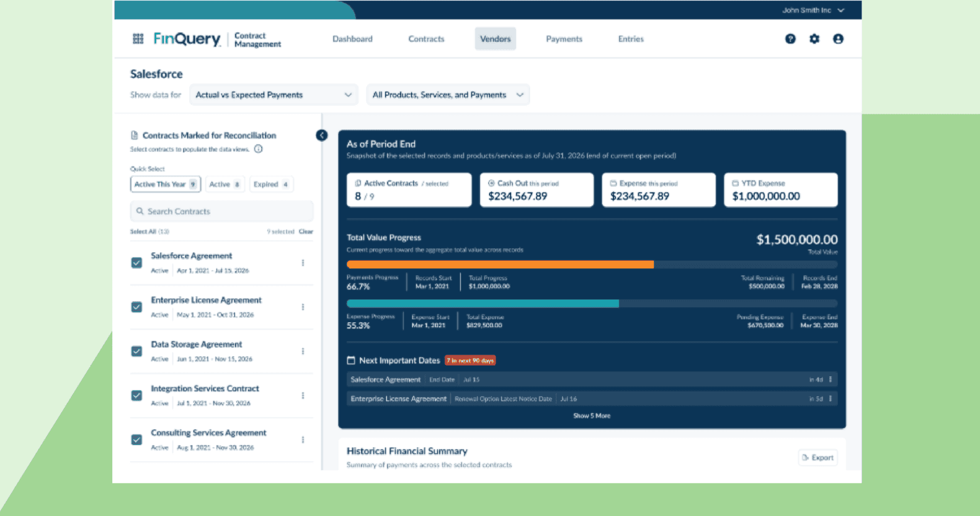Click the Active Contracts summary card
980x516 pixels.
409,190
